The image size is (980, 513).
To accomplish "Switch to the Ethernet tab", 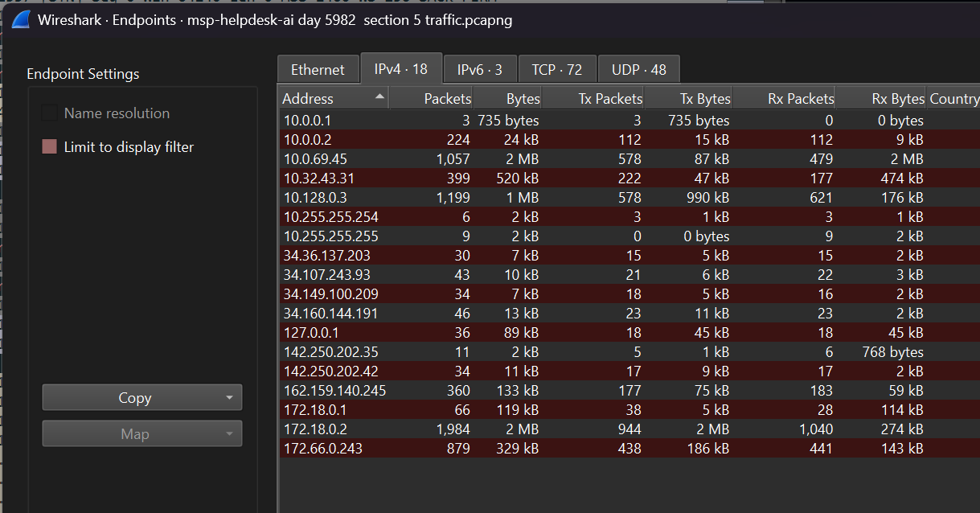I will (318, 68).
